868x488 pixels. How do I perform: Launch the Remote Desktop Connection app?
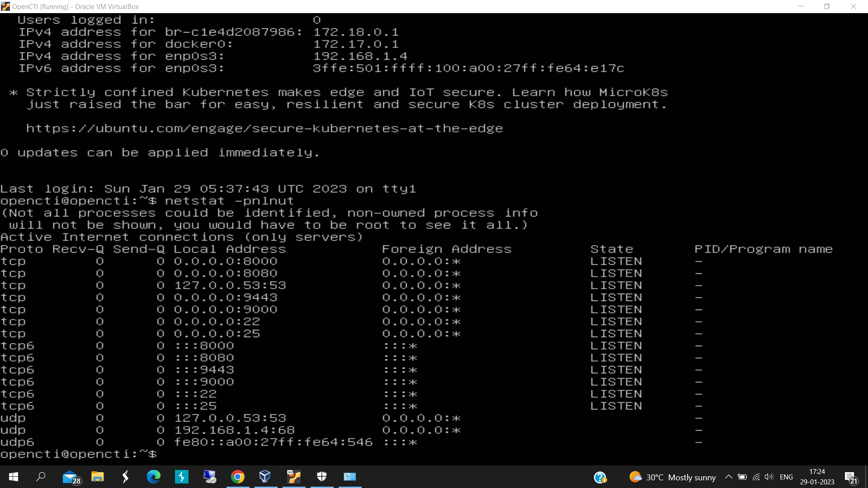coord(209,477)
